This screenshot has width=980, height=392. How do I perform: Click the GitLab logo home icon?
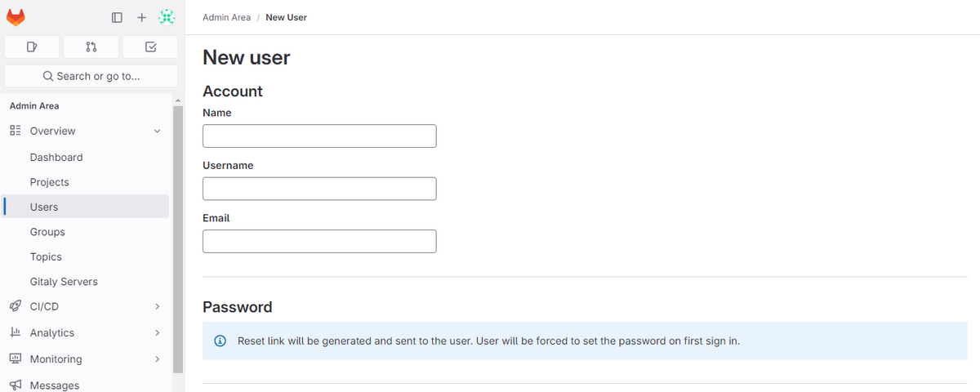point(16,17)
